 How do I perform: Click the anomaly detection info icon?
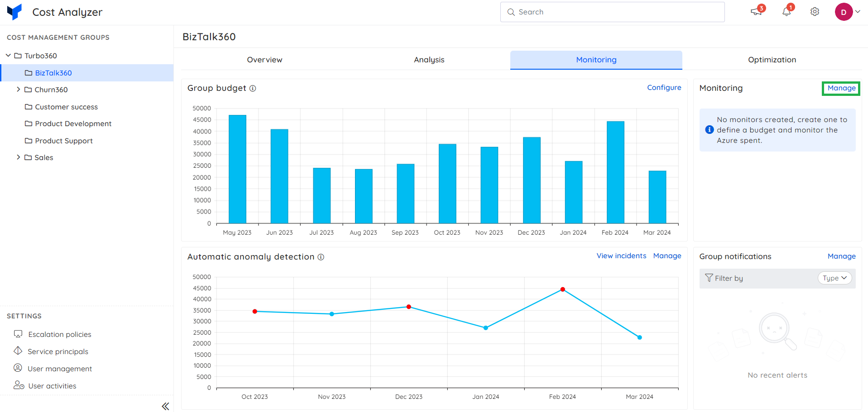pos(321,257)
